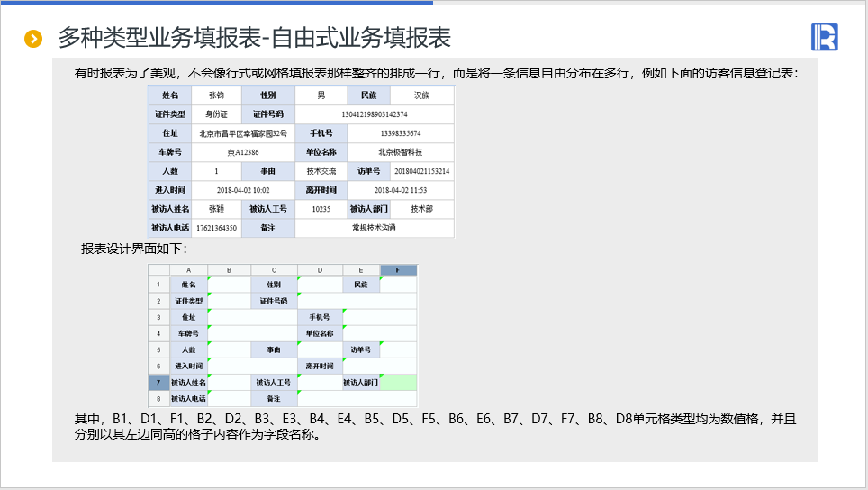
Task: Click the company value 北京极智科技
Action: tap(401, 152)
